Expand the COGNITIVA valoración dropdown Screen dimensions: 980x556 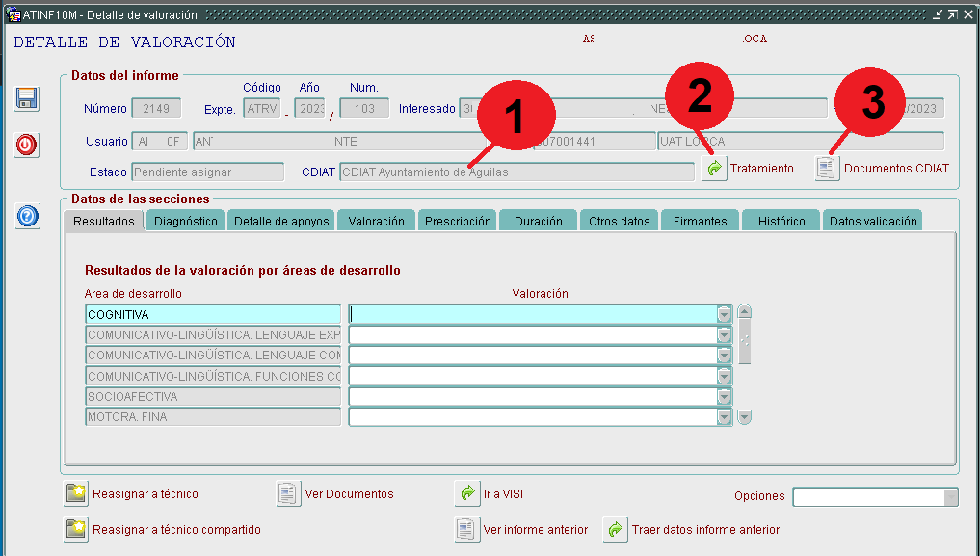pyautogui.click(x=724, y=314)
